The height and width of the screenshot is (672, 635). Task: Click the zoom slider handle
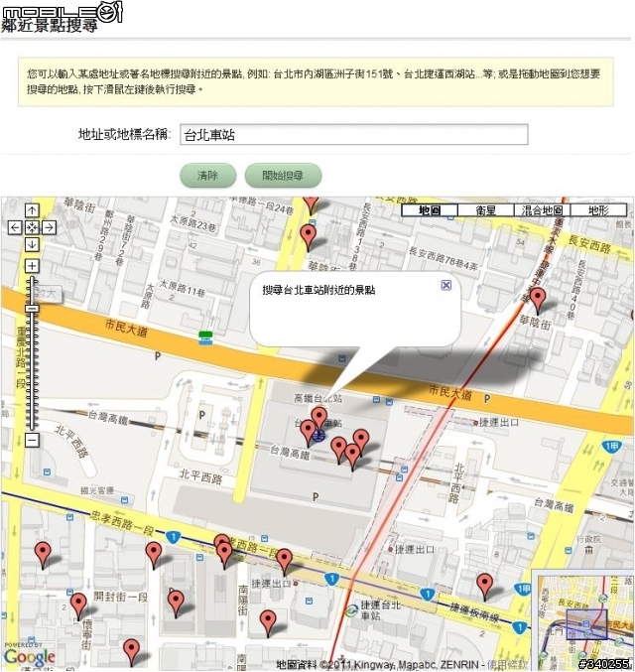pos(32,308)
